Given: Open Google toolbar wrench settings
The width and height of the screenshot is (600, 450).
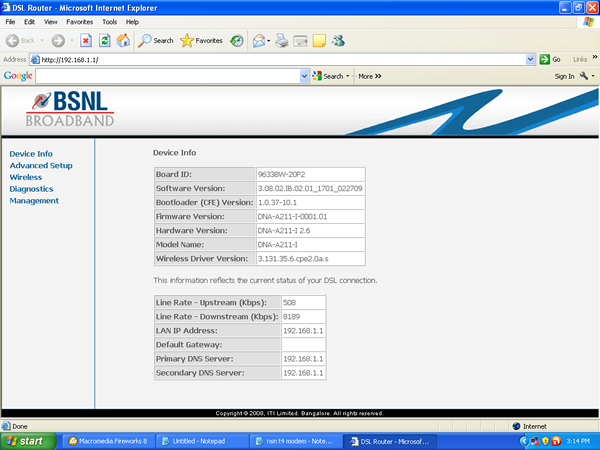Looking at the screenshot, I should click(584, 76).
